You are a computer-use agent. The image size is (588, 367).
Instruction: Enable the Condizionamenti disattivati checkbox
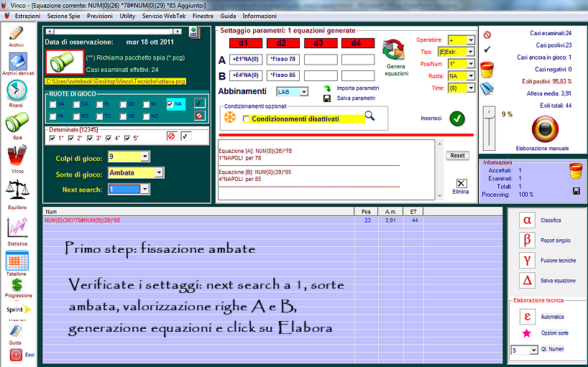click(x=246, y=119)
